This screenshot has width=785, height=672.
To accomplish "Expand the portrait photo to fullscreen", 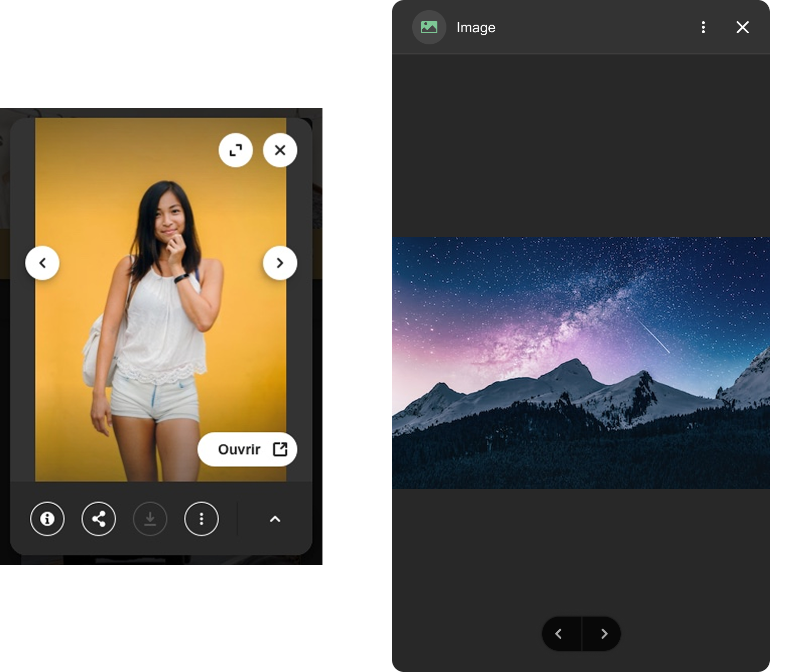I will (236, 150).
